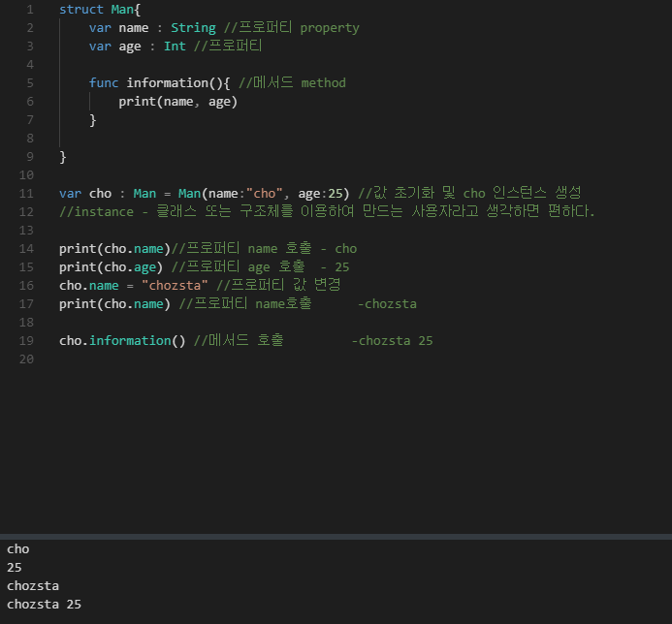
Task: Click the 'property' comment word on line 2
Action: click(330, 28)
